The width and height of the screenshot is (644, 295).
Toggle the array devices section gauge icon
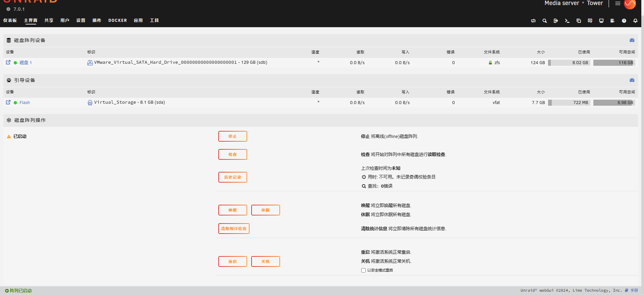point(632,40)
